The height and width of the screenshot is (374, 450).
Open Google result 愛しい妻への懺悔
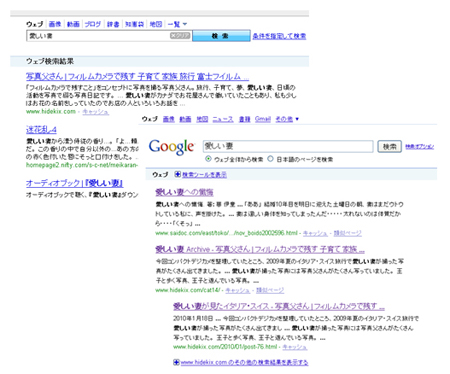184,192
